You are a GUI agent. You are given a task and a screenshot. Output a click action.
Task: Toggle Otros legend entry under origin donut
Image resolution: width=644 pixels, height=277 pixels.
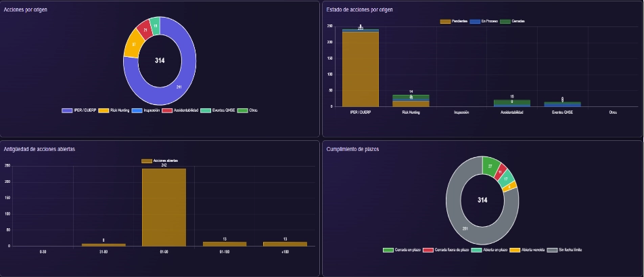tap(248, 110)
